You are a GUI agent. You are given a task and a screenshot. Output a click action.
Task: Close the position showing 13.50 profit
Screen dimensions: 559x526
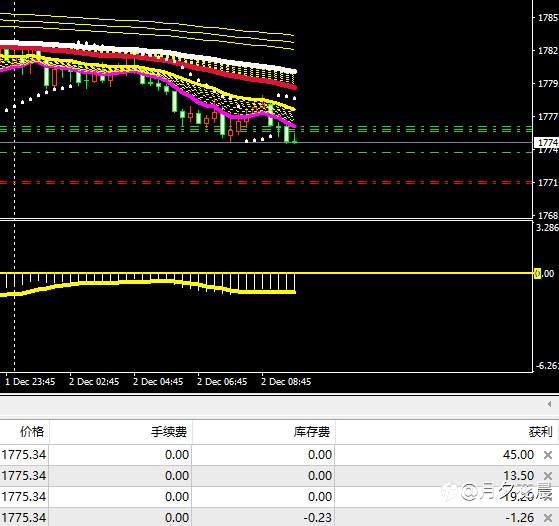coord(548,476)
